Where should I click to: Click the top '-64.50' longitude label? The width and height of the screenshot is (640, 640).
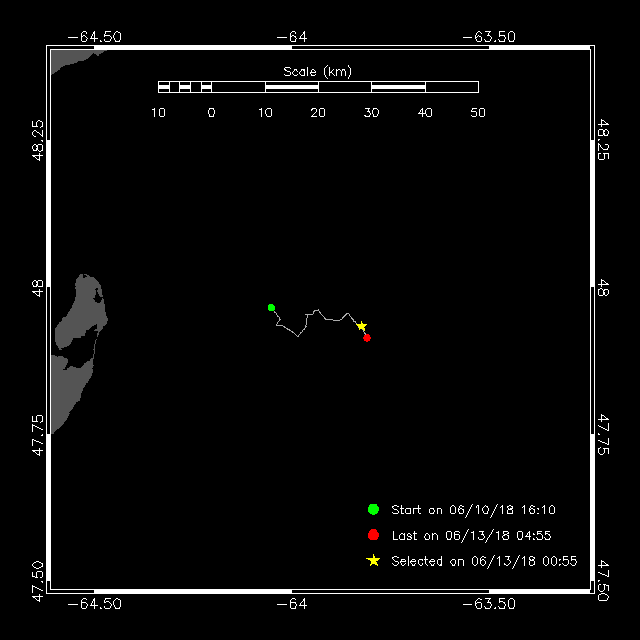point(94,37)
